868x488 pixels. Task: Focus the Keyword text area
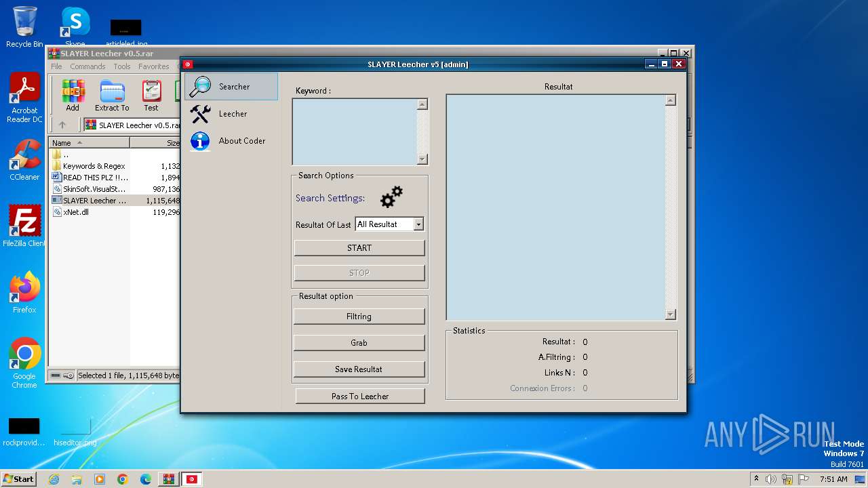point(355,131)
